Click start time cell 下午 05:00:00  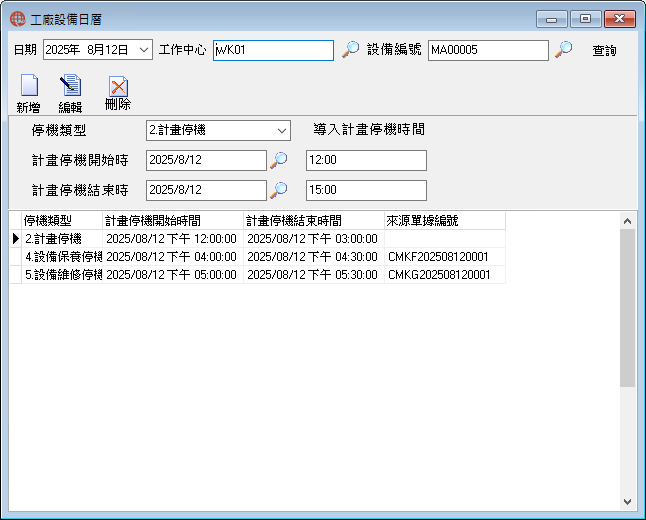(171, 275)
